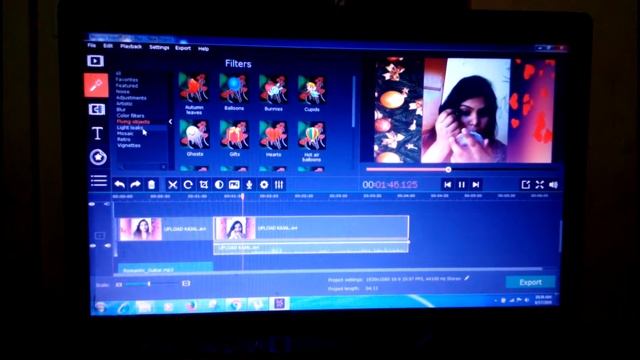
Task: Click the Undo arrow
Action: [120, 184]
